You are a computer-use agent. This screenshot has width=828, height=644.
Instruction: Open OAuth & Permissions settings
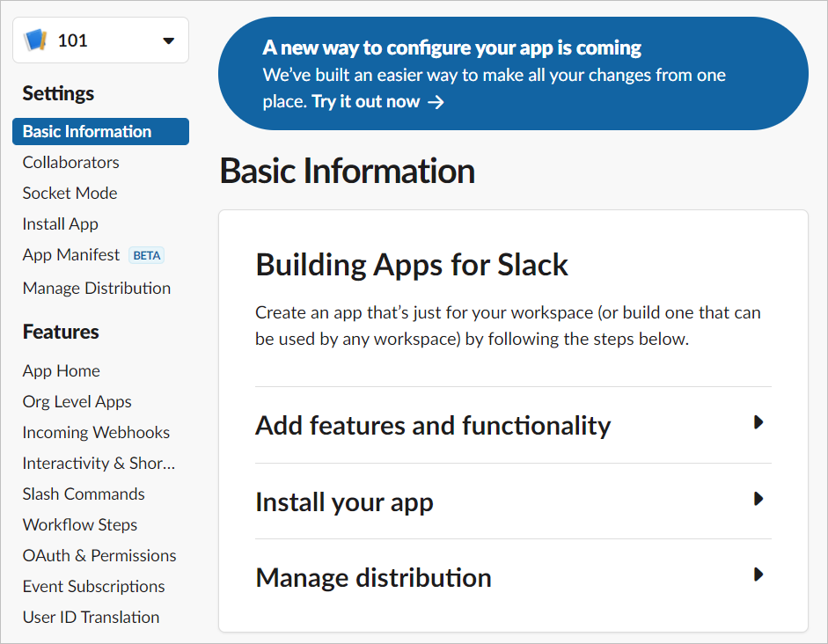[x=99, y=555]
